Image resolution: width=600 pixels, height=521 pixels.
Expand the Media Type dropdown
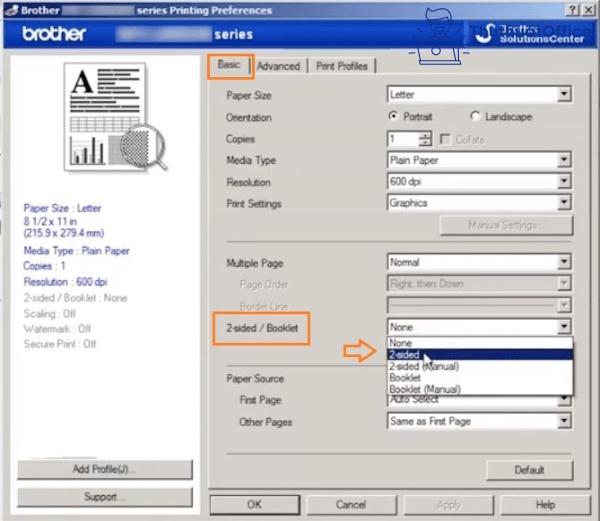tap(564, 160)
